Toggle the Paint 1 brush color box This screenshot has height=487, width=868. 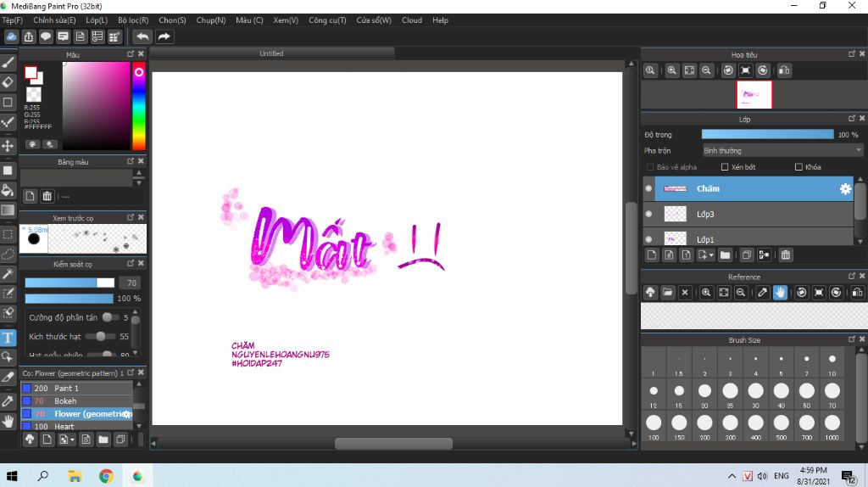pyautogui.click(x=26, y=388)
